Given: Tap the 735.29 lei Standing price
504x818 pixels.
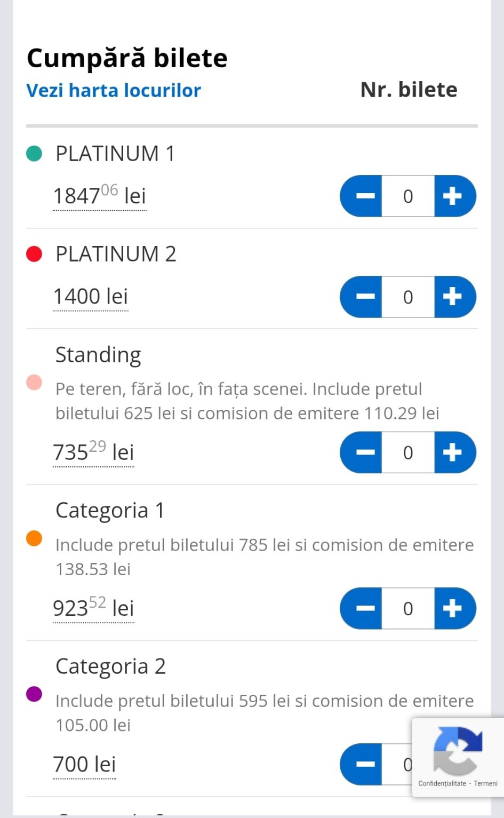Looking at the screenshot, I should pyautogui.click(x=93, y=452).
